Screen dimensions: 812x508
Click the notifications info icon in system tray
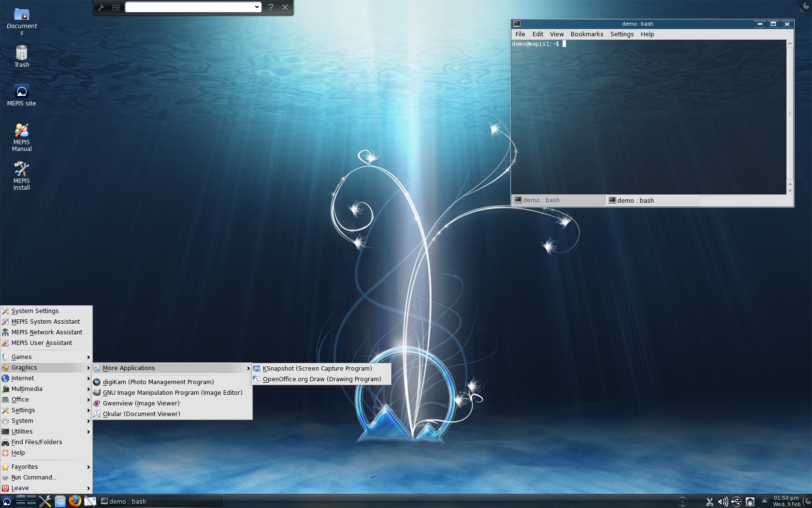[683, 502]
